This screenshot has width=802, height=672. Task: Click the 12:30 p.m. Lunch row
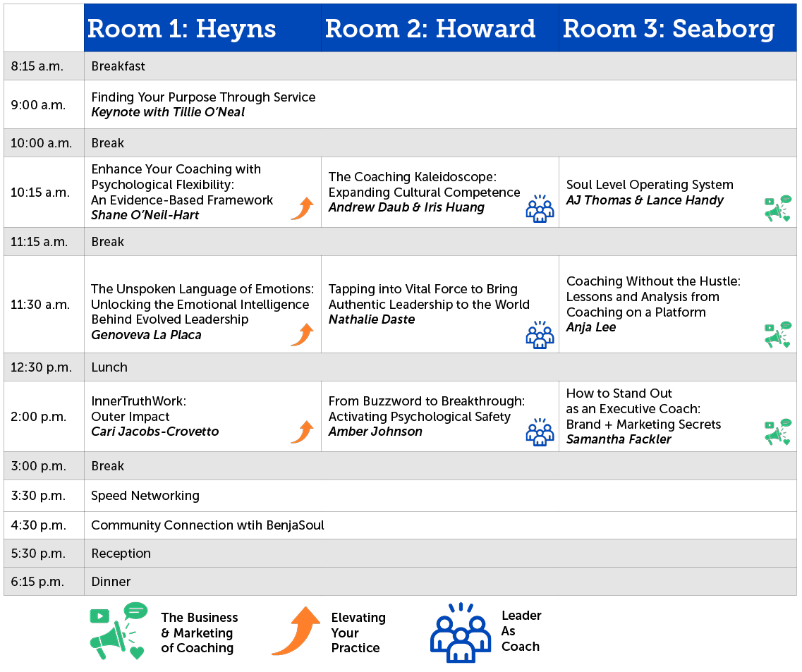tap(400, 367)
